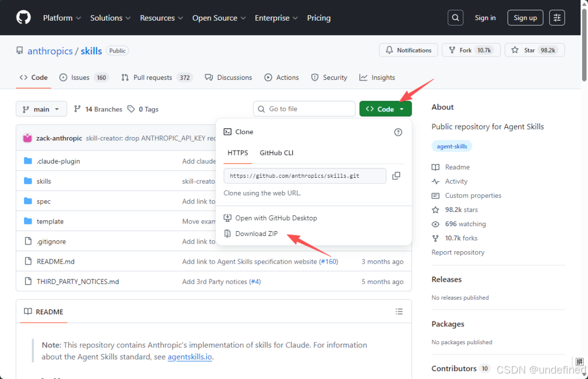
Task: Open the main branch selector dropdown
Action: 41,109
